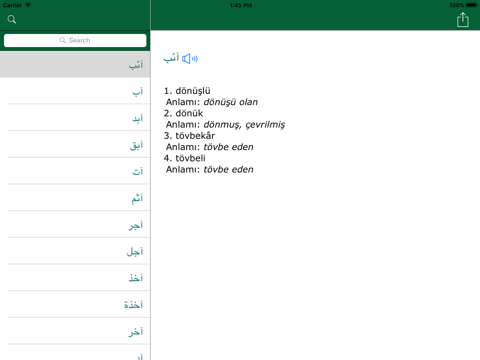480x360 pixels.
Task: Select the list word أجر
Action: pos(75,224)
